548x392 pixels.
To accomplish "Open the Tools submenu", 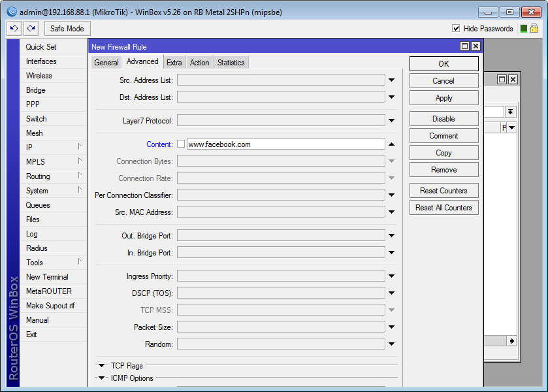I will click(x=54, y=262).
